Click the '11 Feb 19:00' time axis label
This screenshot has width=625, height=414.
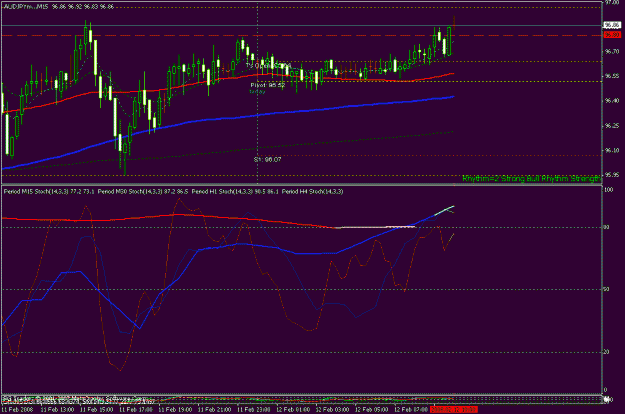click(175, 410)
